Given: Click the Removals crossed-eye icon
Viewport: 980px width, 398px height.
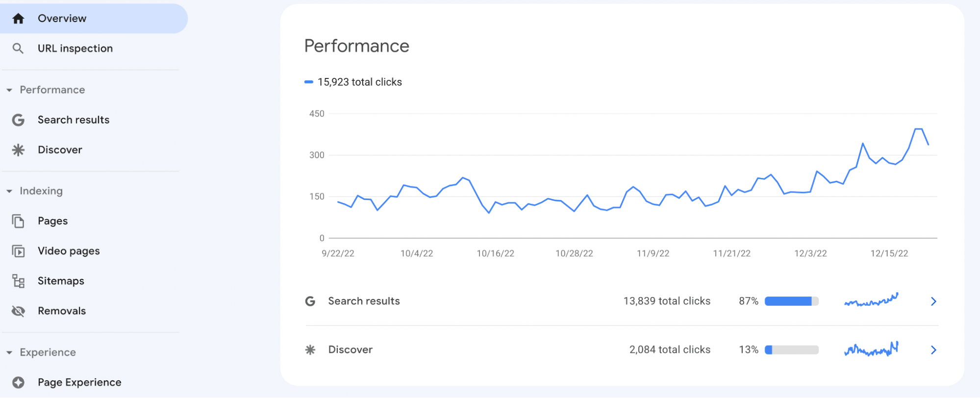Looking at the screenshot, I should point(18,311).
